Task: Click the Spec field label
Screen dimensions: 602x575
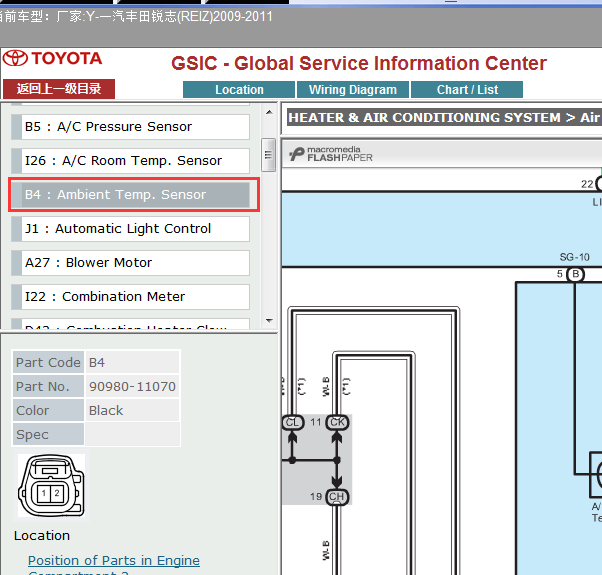Action: [x=48, y=434]
